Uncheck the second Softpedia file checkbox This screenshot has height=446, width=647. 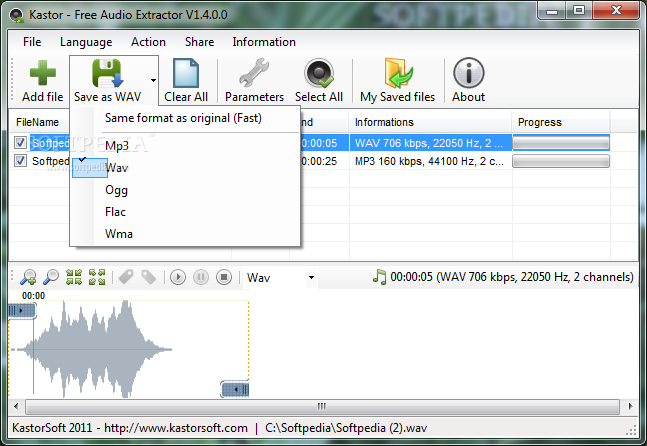click(x=20, y=160)
